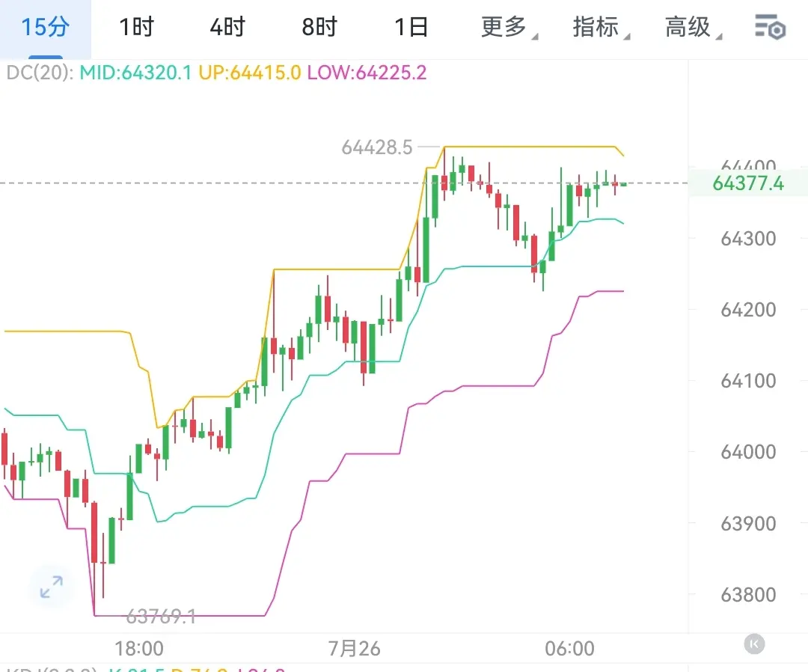Viewport: 808px width, 672px height.
Task: Select the 15分 timeframe tab
Action: (x=46, y=27)
